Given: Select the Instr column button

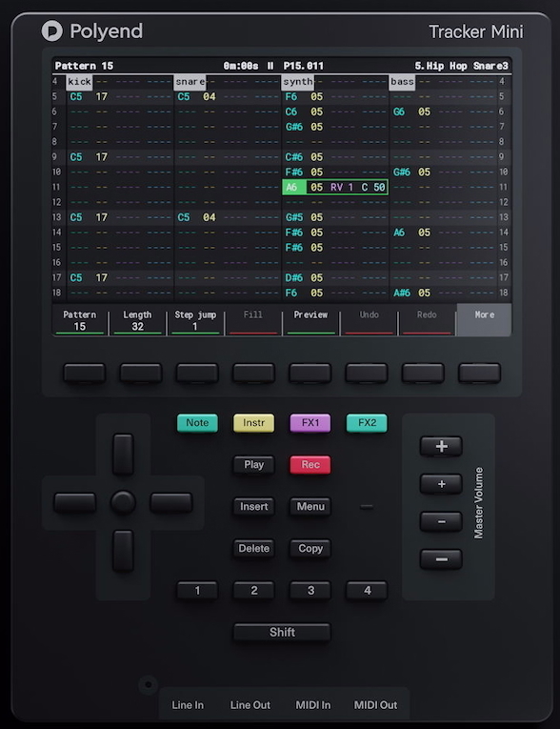Looking at the screenshot, I should [x=253, y=423].
